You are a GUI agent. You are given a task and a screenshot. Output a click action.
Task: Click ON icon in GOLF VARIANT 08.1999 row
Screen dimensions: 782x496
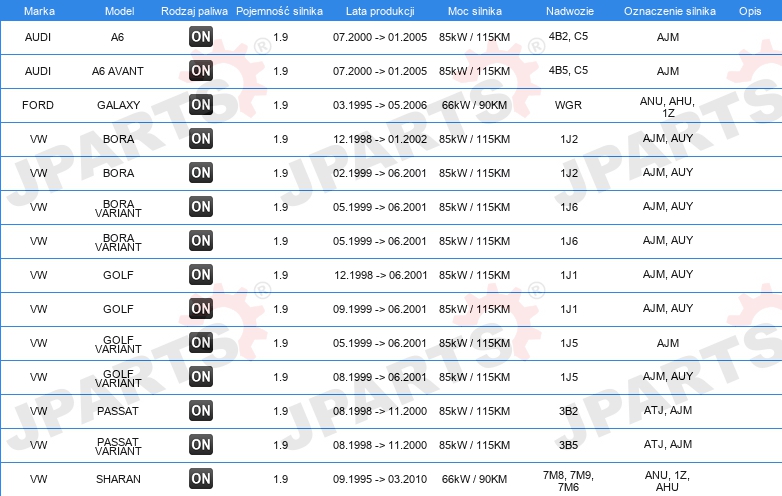[201, 377]
